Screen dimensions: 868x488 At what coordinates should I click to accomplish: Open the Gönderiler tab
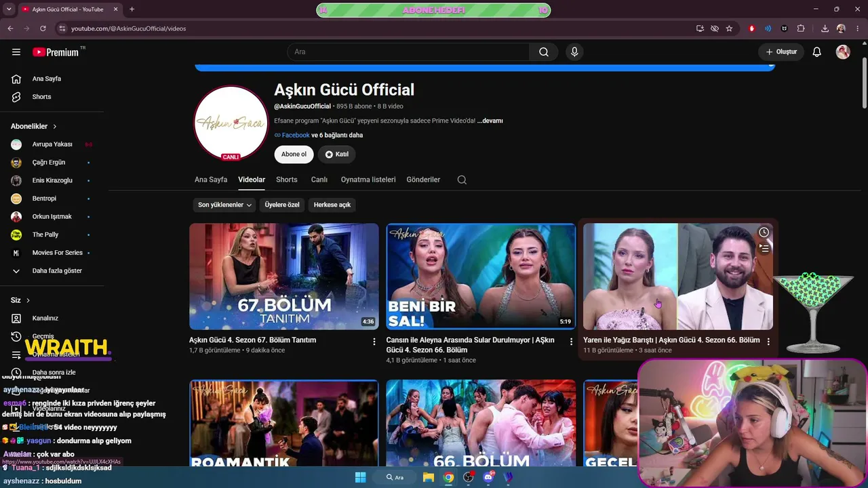tap(423, 180)
